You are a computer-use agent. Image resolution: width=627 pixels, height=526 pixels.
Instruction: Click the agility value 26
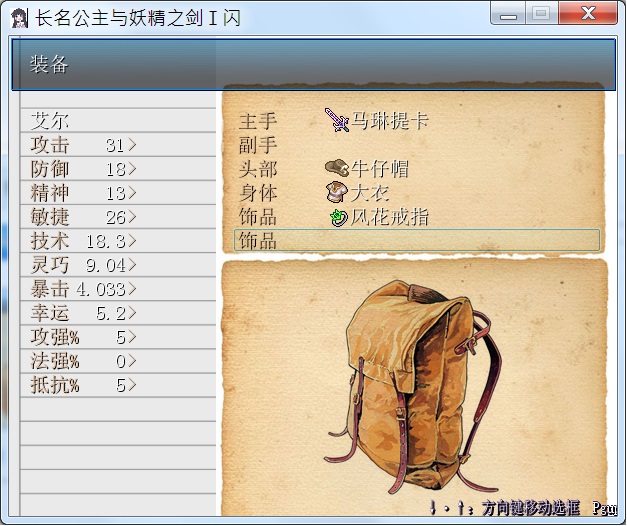[116, 218]
